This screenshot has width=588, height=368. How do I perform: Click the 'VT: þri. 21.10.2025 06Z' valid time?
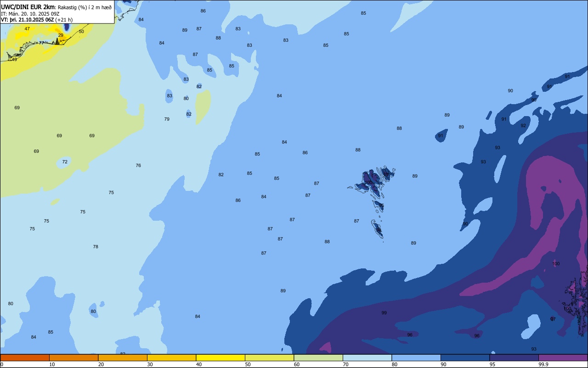point(27,19)
